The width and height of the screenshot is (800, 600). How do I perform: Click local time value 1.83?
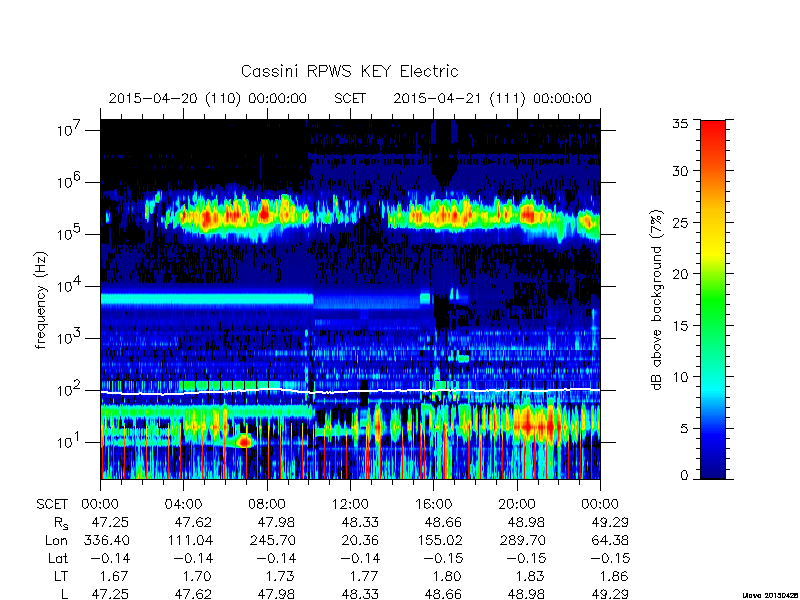click(531, 576)
